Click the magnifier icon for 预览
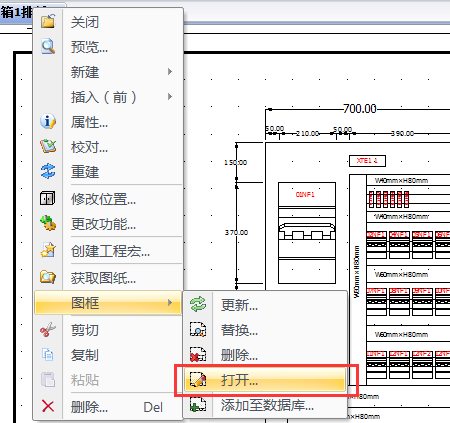450x423 pixels. [x=48, y=46]
